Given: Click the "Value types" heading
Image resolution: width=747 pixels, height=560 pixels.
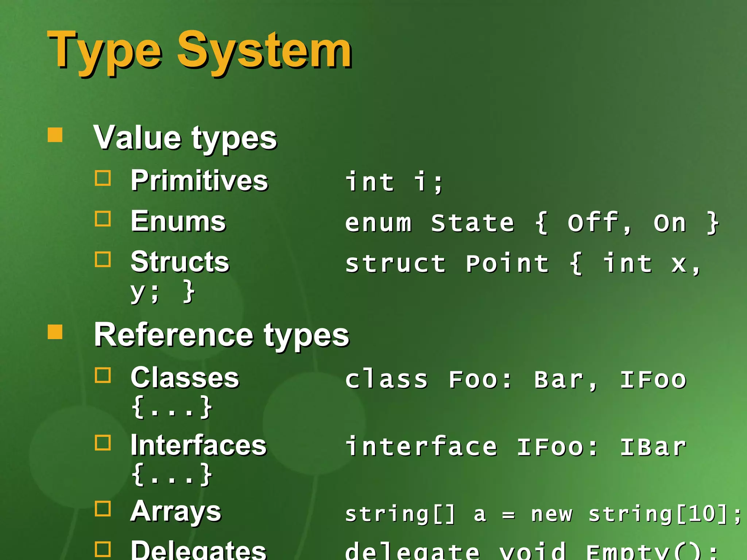Looking at the screenshot, I should 185,138.
